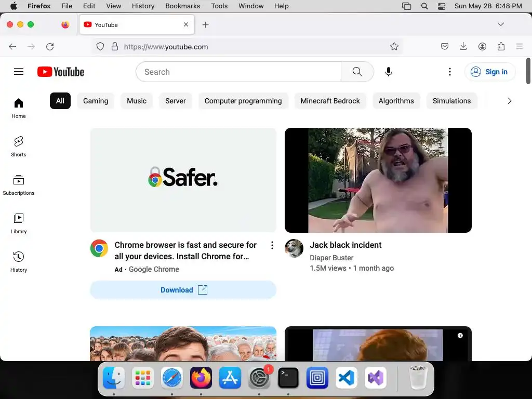Click Firefox back arrow button
This screenshot has height=399, width=532.
12,46
